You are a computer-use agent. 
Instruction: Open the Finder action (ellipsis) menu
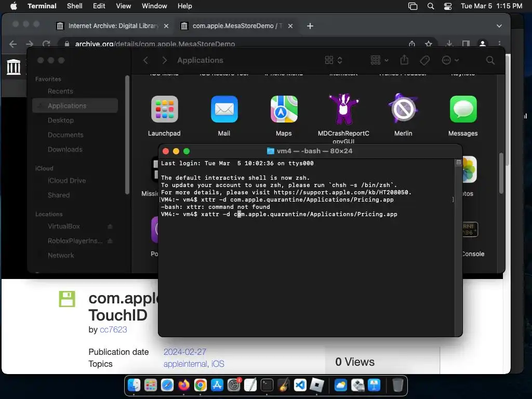click(450, 60)
